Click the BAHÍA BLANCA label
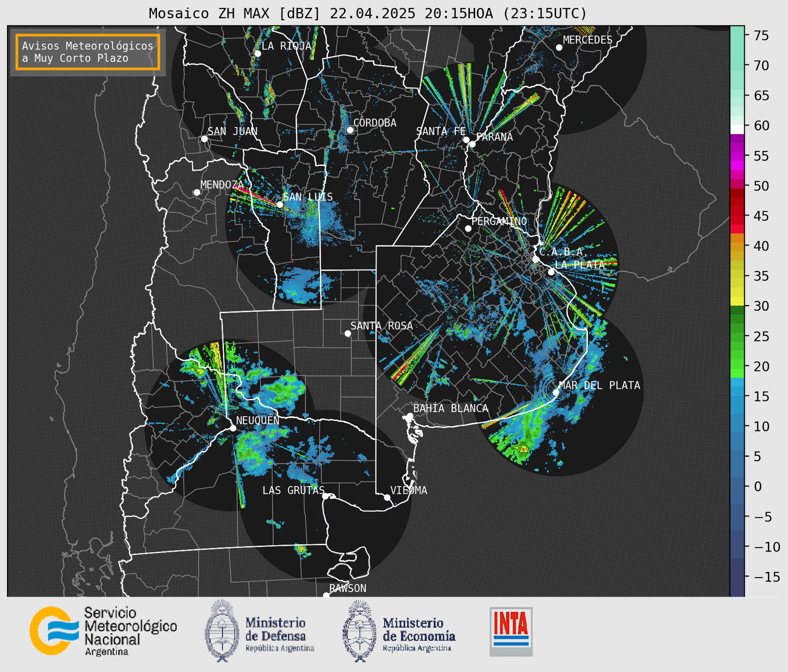Screen dimensions: 788x672 [x=451, y=408]
